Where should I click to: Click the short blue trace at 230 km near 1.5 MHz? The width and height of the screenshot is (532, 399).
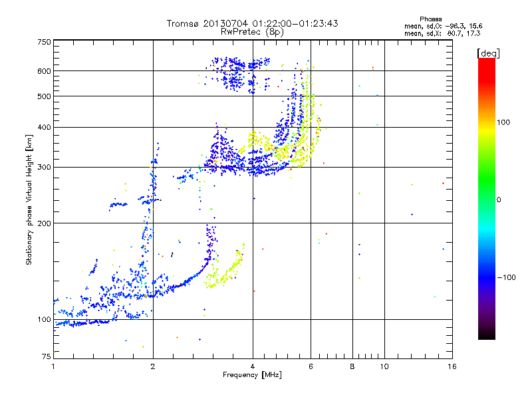[x=118, y=205]
